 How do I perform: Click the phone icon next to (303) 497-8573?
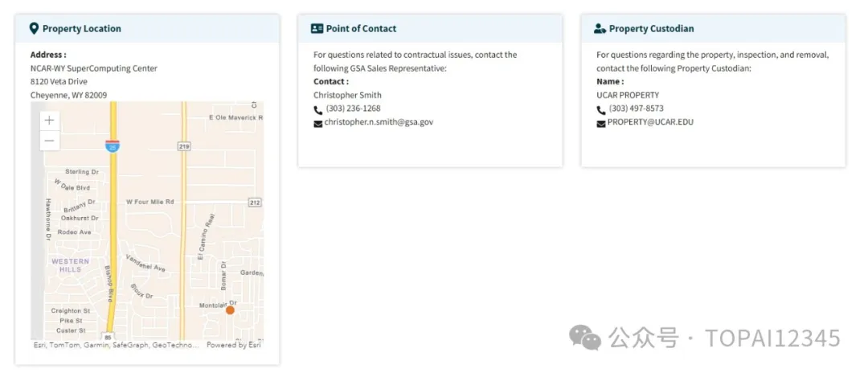[601, 109]
